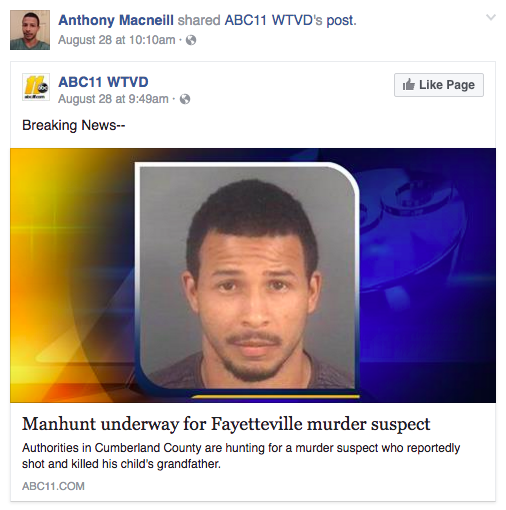Follow the ABC11.COM source link
This screenshot has height=510, width=506.
[x=53, y=486]
